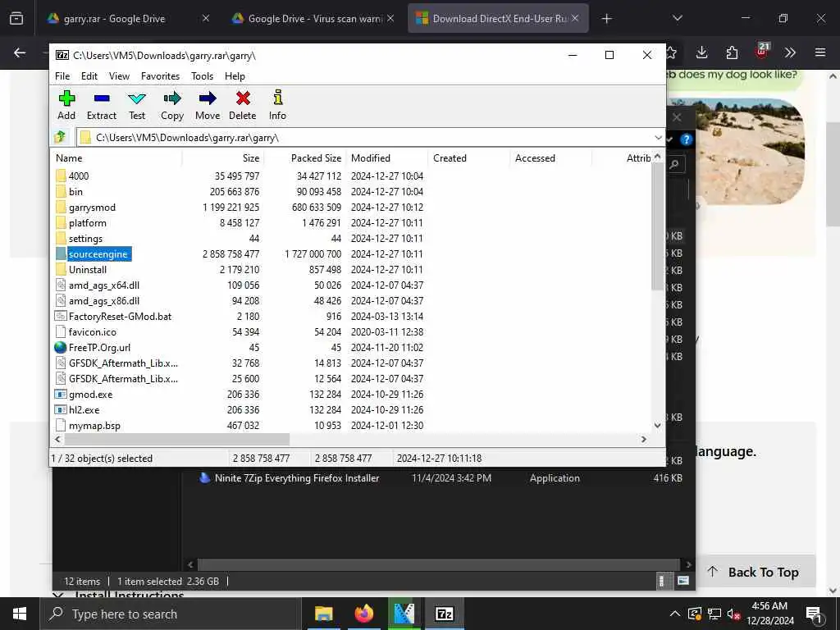The image size is (840, 630).
Task: Select the platform folder
Action: (87, 222)
